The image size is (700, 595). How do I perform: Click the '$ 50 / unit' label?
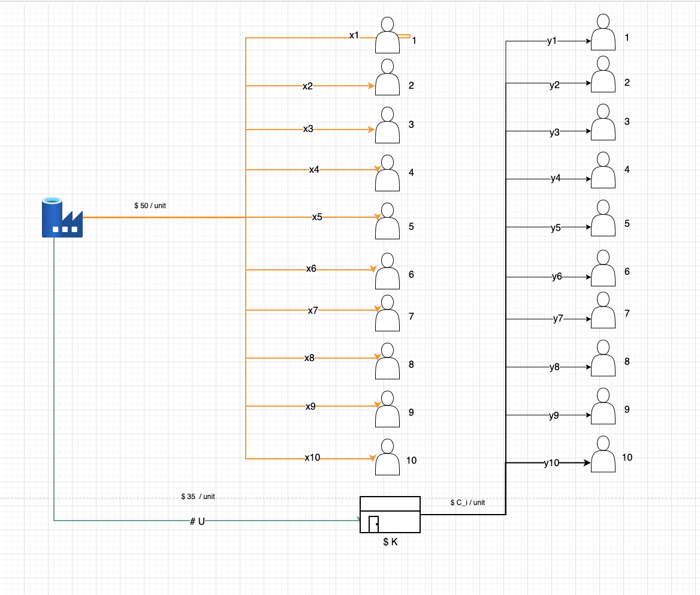coord(150,206)
